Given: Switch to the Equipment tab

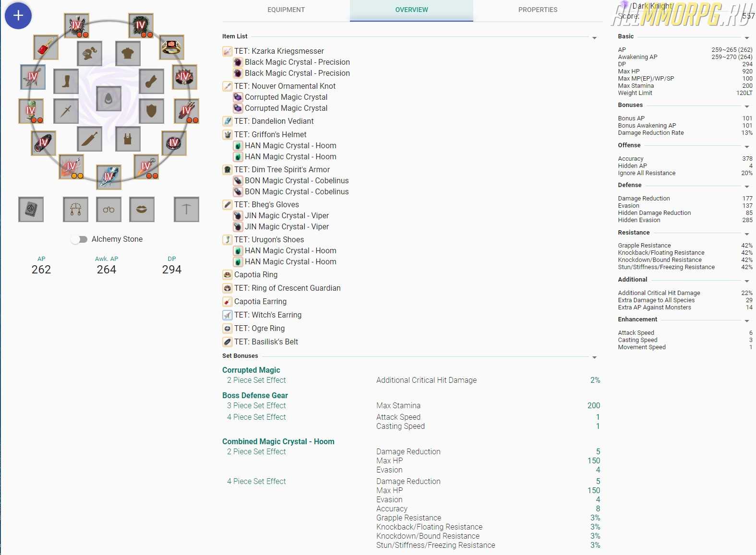Looking at the screenshot, I should 286,10.
